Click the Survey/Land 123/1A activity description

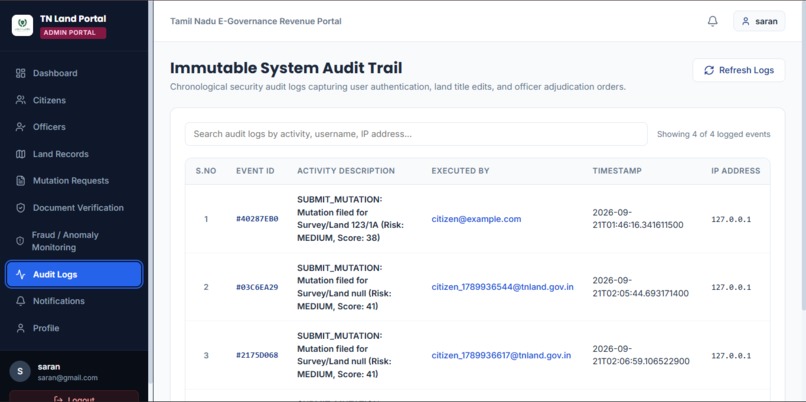pyautogui.click(x=351, y=219)
